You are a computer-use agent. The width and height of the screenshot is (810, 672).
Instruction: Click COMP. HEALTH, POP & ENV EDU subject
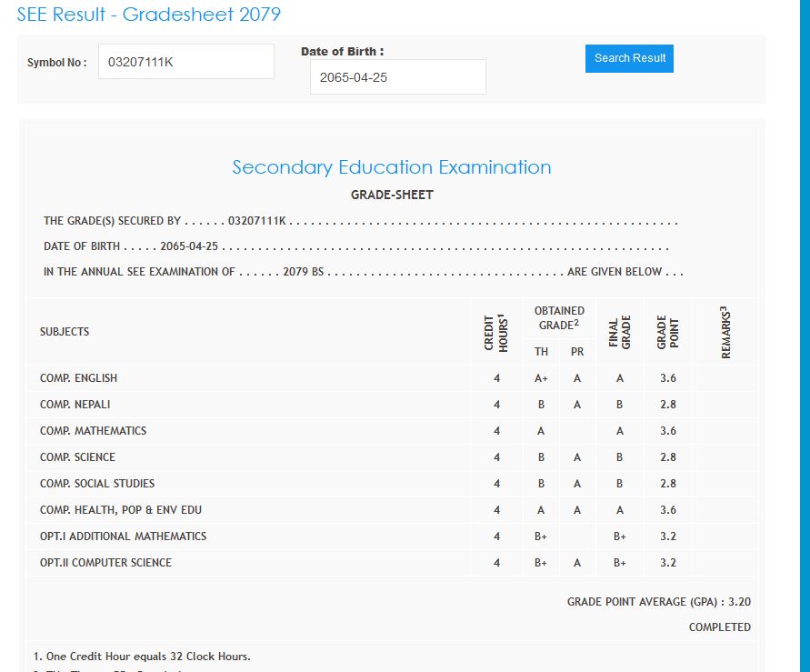pyautogui.click(x=121, y=510)
